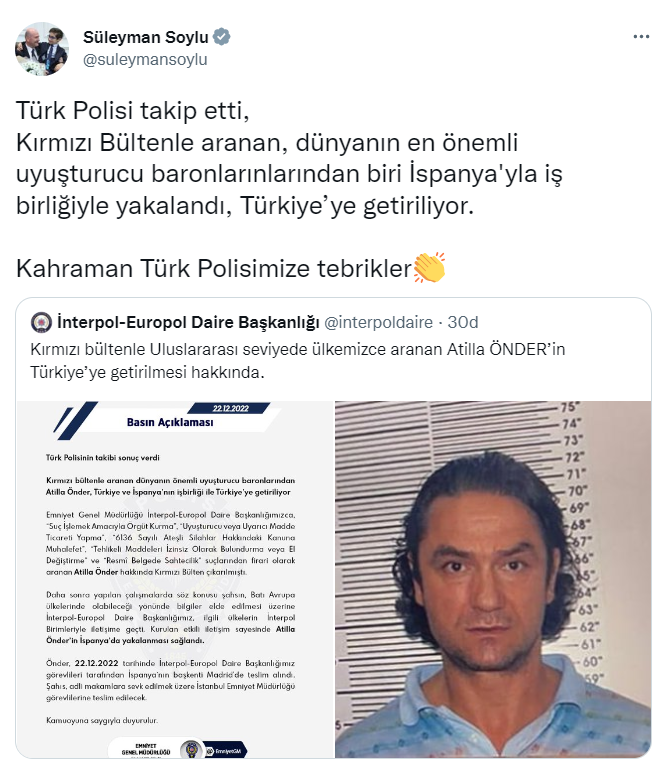This screenshot has height=773, width=668.
Task: Click Süleyman Soylu's profile avatar
Action: point(42,48)
